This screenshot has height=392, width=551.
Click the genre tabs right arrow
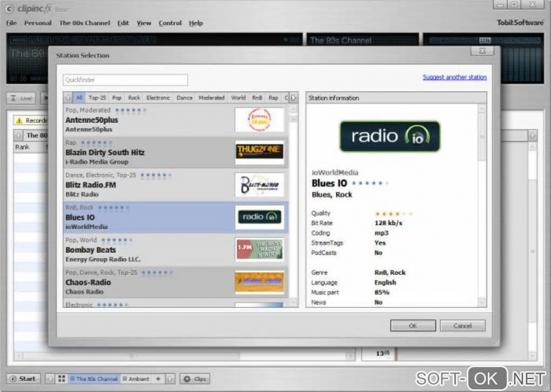tap(293, 98)
